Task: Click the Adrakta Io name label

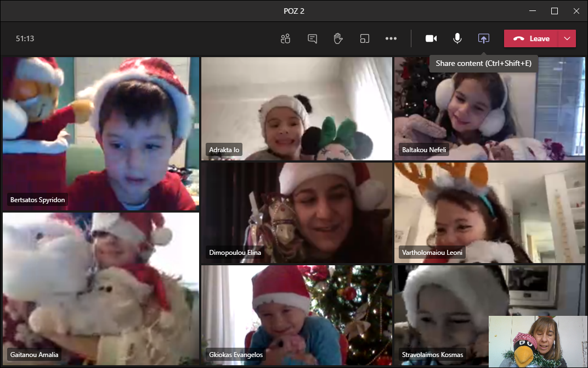Action: pos(224,150)
